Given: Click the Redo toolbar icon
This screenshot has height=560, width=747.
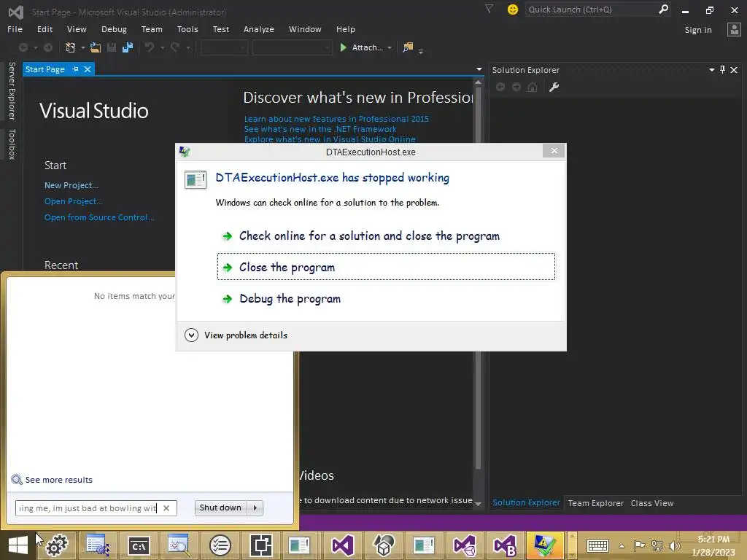Looking at the screenshot, I should pyautogui.click(x=175, y=47).
